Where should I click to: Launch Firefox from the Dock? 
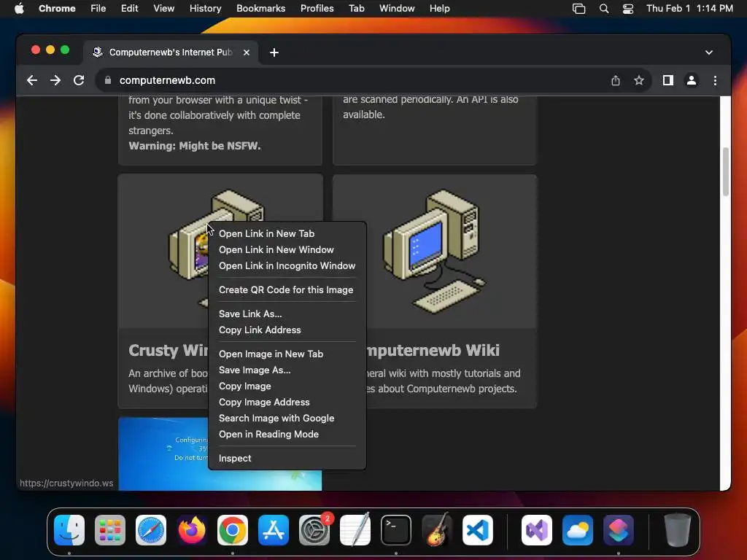(192, 530)
